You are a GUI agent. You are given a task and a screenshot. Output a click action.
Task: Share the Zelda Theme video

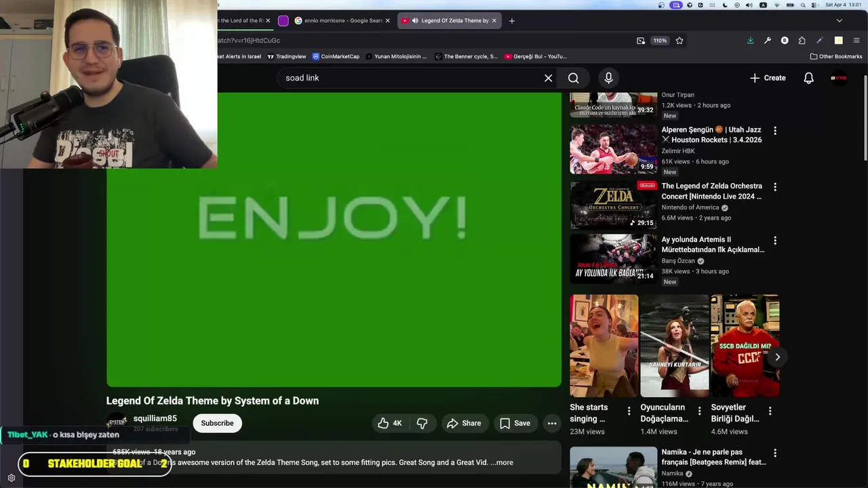464,423
